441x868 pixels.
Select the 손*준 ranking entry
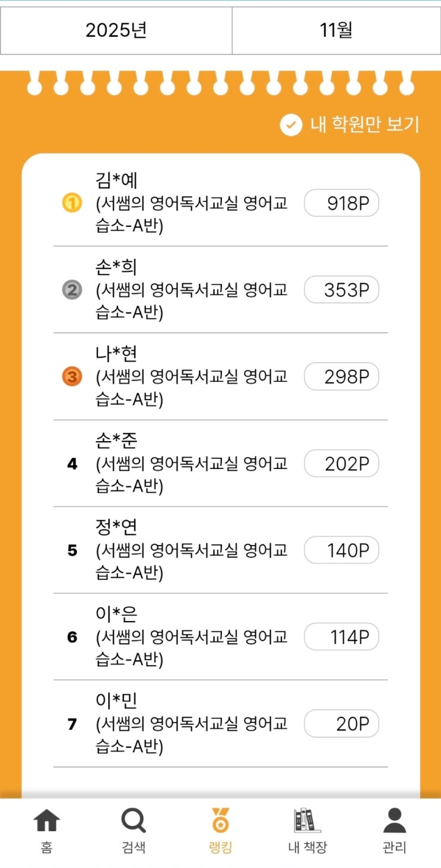(190, 464)
